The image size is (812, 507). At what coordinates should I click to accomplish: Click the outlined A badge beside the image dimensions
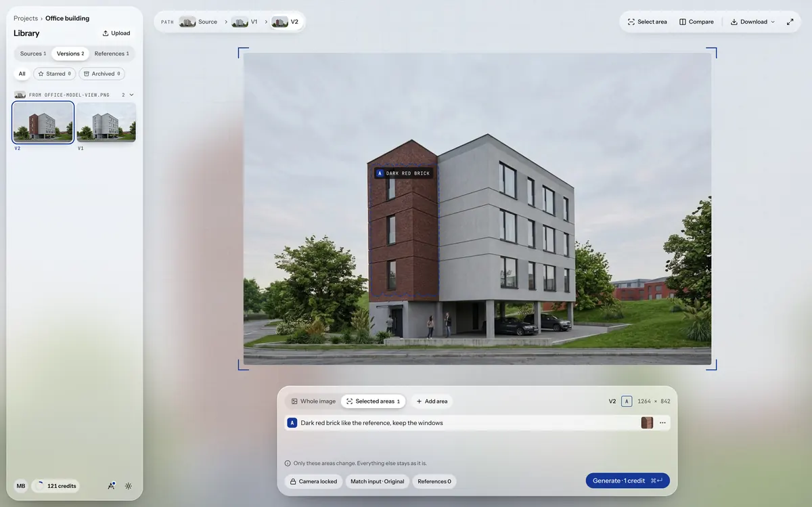(x=627, y=401)
